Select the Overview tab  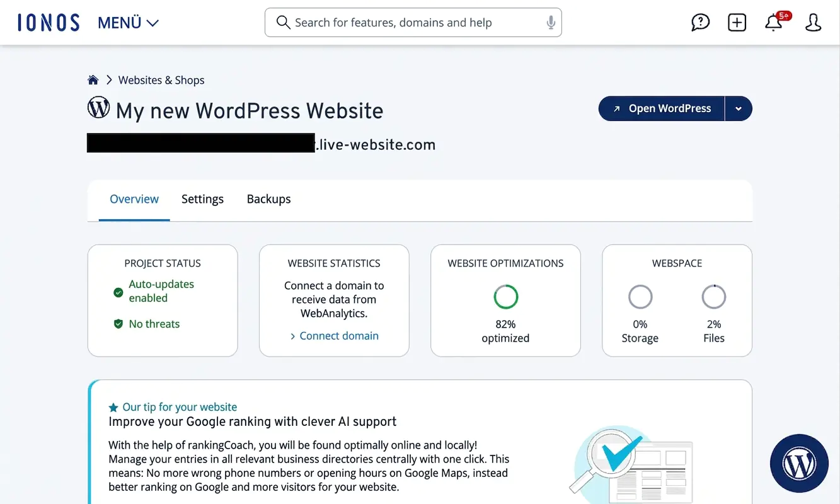point(134,199)
